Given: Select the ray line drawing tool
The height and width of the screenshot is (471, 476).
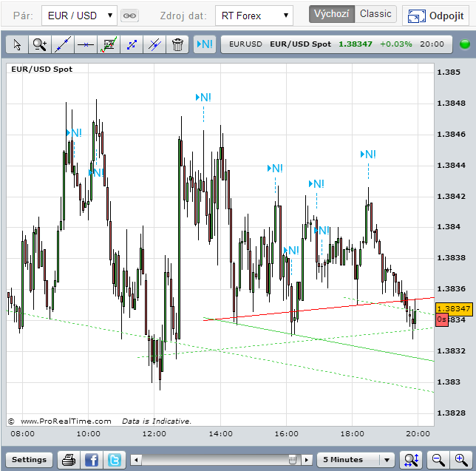Looking at the screenshot, I should click(132, 44).
